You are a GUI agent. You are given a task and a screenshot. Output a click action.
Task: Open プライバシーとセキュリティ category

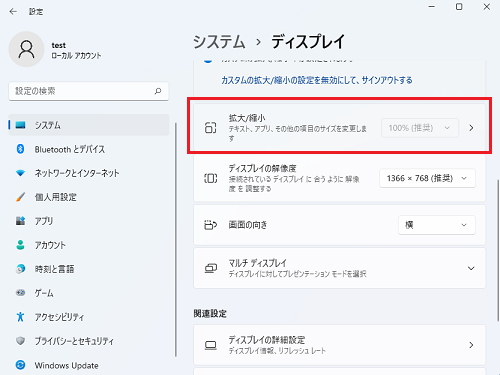(89, 341)
